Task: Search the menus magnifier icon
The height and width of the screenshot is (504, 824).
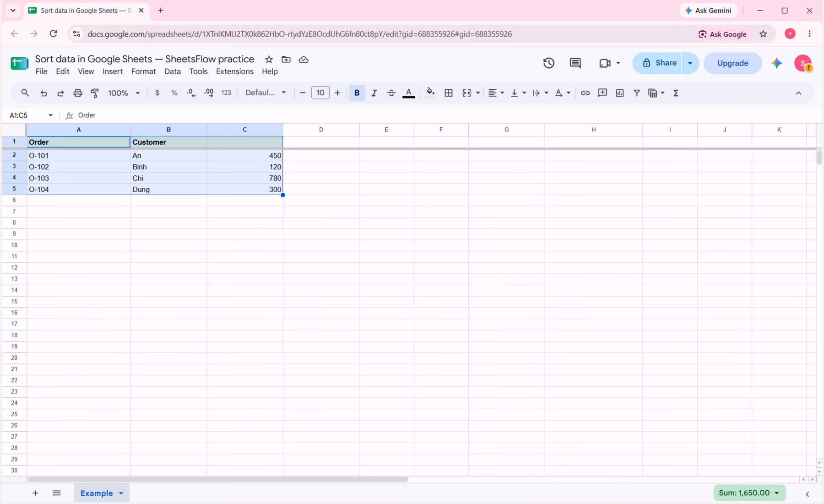Action: coord(25,93)
